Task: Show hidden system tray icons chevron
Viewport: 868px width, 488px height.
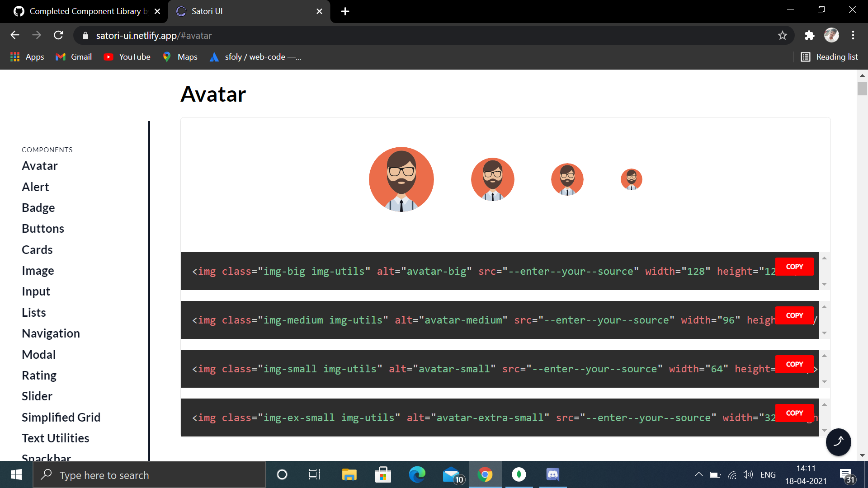Action: 698,474
